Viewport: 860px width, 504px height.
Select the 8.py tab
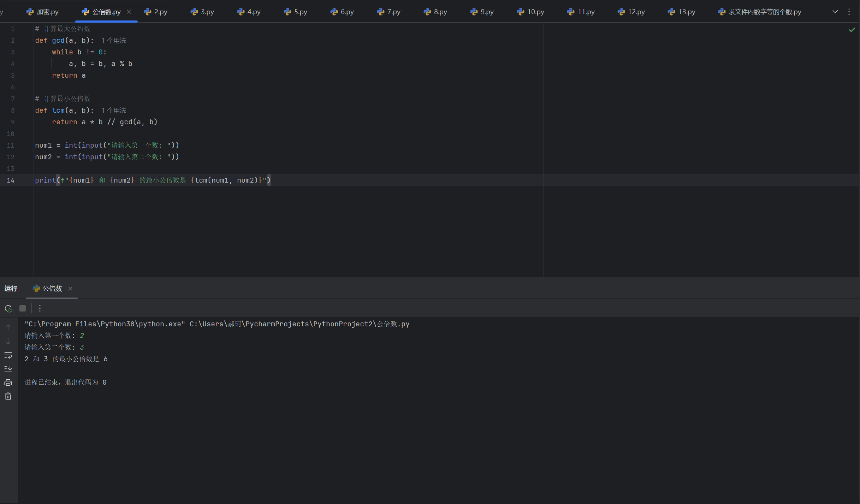435,12
